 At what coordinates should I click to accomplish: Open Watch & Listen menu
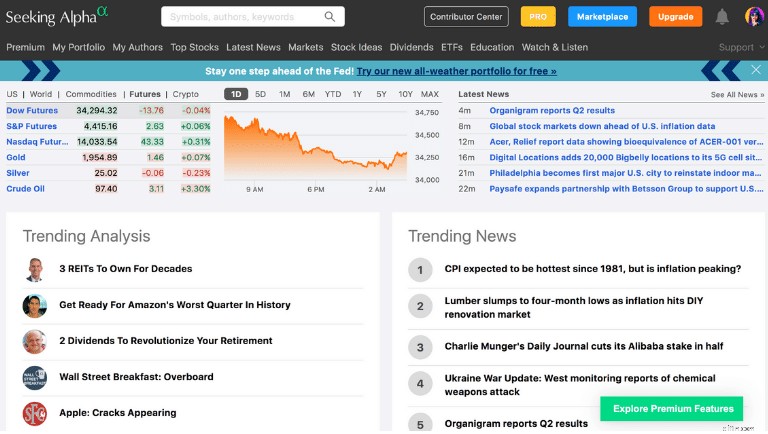tap(555, 48)
